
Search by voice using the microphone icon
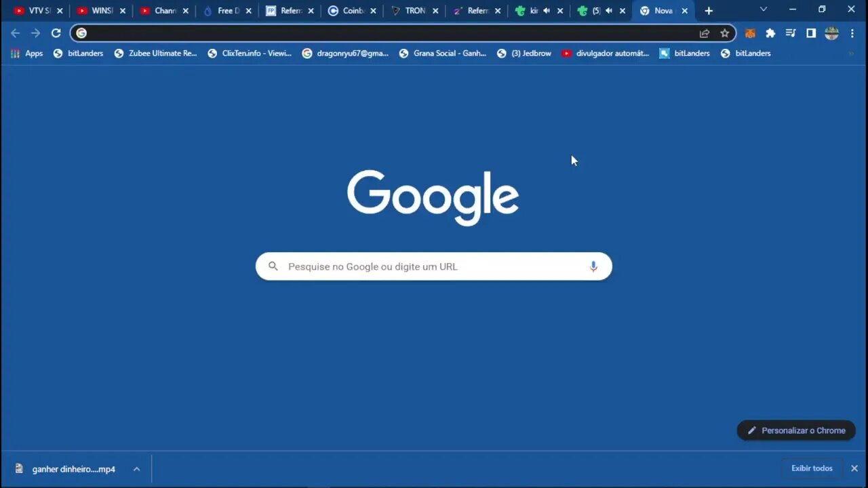593,266
